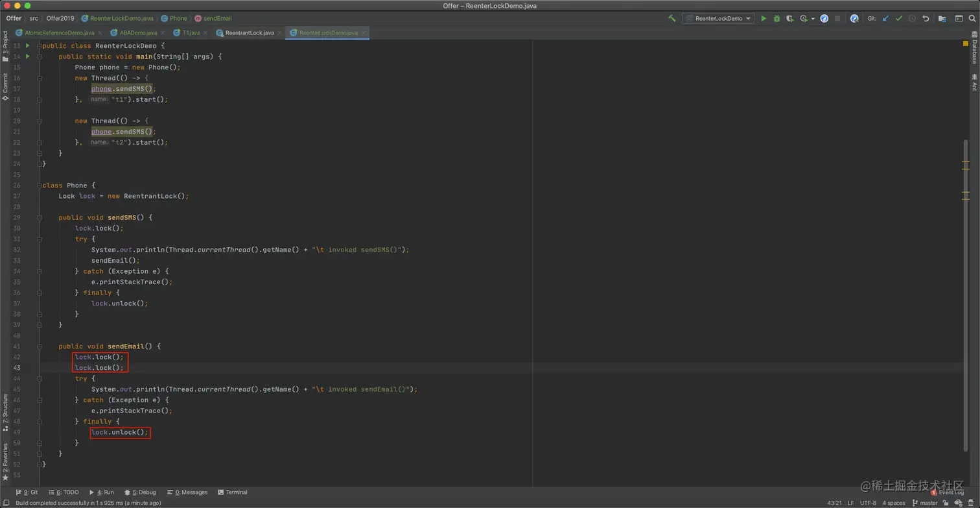Rollback changes with the undo arrow icon
980x508 pixels.
point(926,19)
